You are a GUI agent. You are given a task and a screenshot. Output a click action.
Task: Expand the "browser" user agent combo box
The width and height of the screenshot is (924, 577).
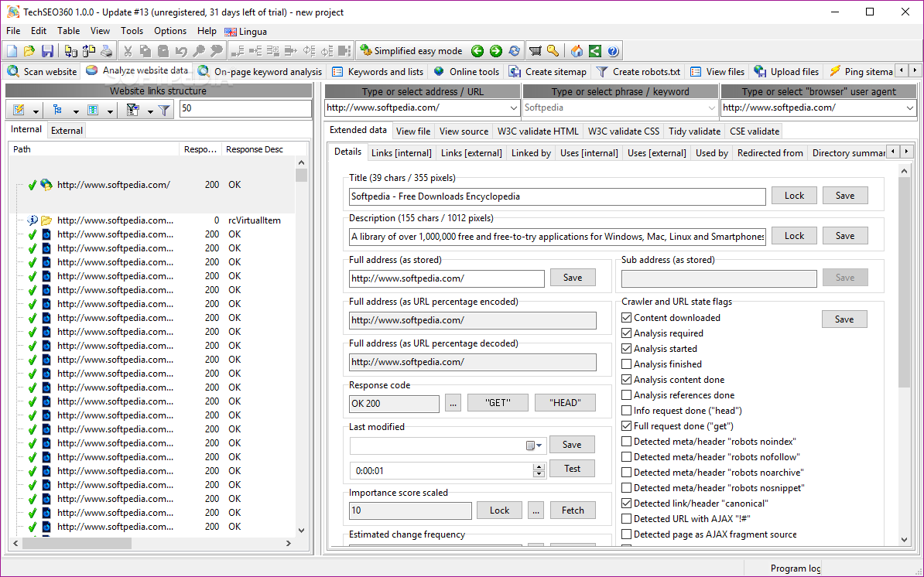pos(909,108)
